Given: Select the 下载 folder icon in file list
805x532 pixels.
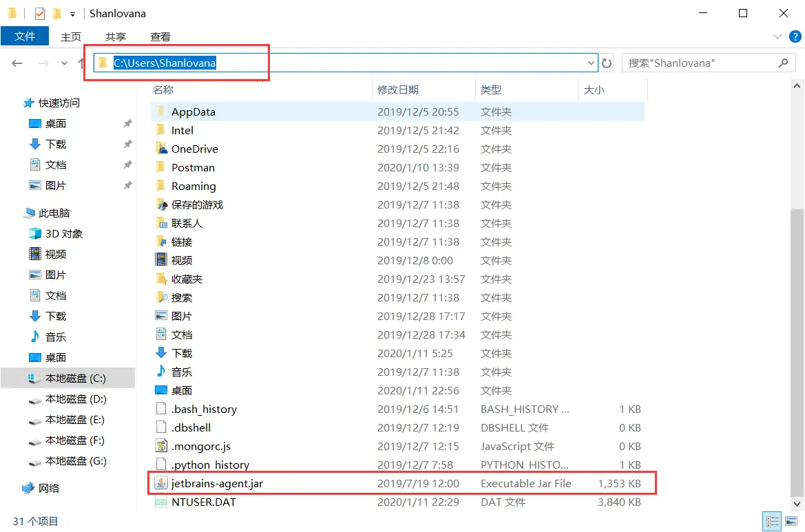Looking at the screenshot, I should [x=161, y=353].
